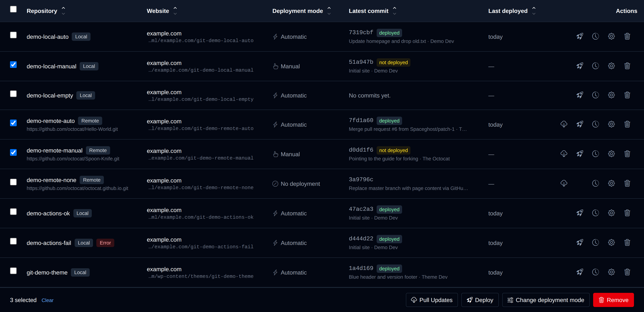
Task: Click the Spoon-Knife.git repository URL
Action: click(73, 159)
